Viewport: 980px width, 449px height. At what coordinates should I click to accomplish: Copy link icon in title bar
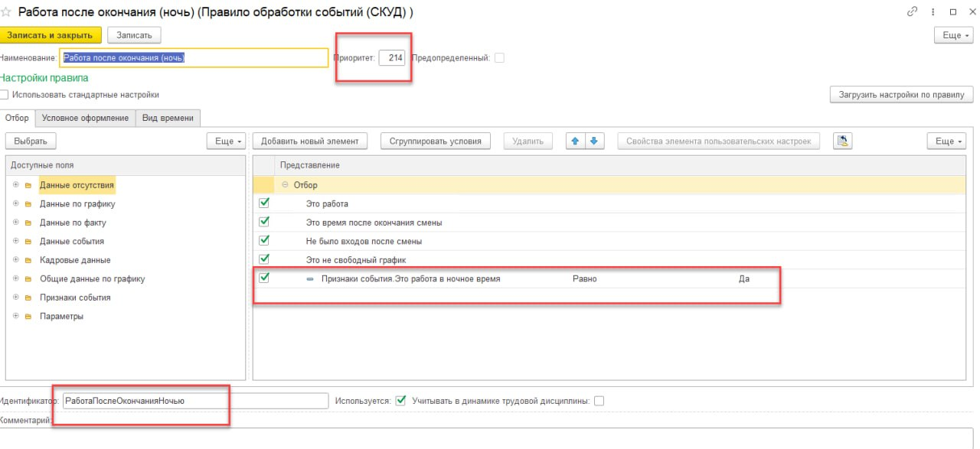click(913, 12)
